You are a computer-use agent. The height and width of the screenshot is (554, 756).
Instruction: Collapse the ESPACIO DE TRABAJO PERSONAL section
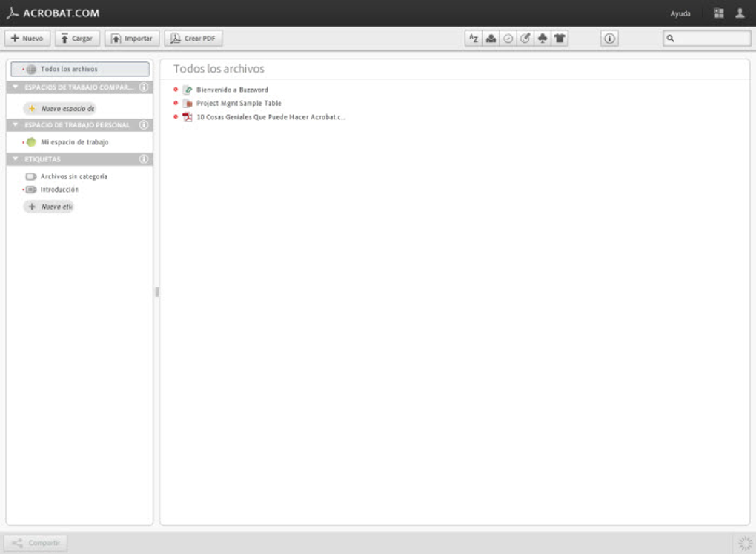(x=14, y=125)
